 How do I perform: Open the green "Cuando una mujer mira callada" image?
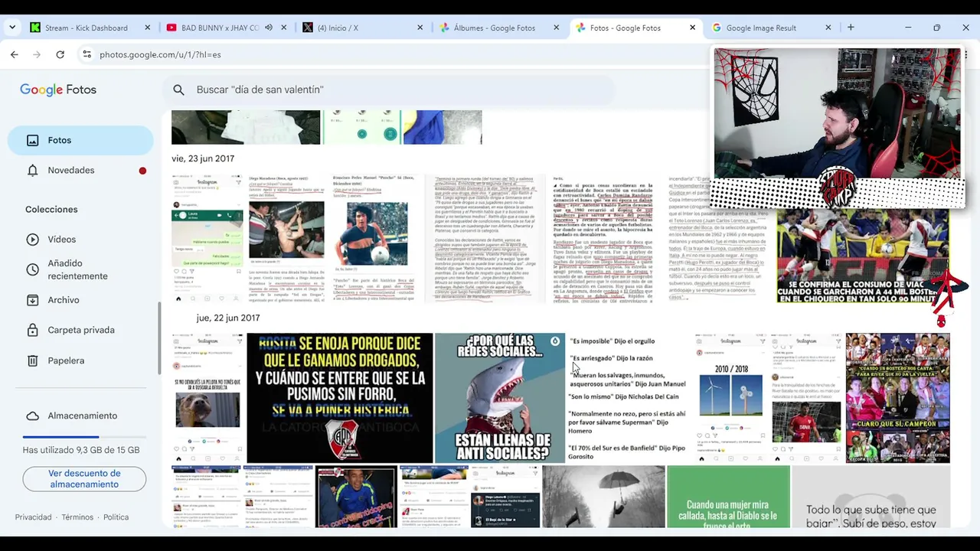(x=728, y=497)
